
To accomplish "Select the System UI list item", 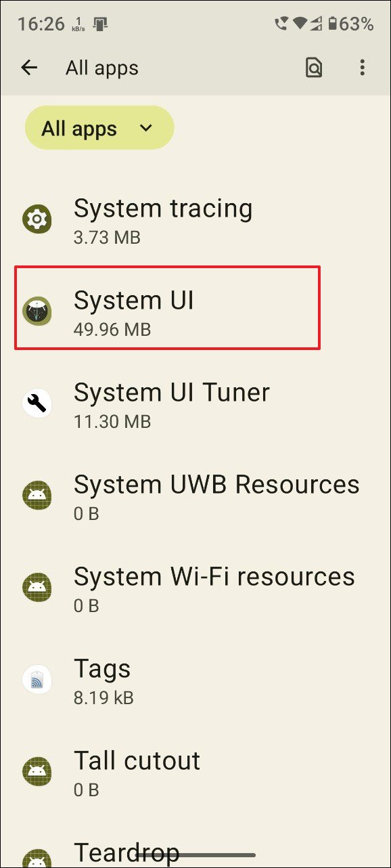I will 166,307.
